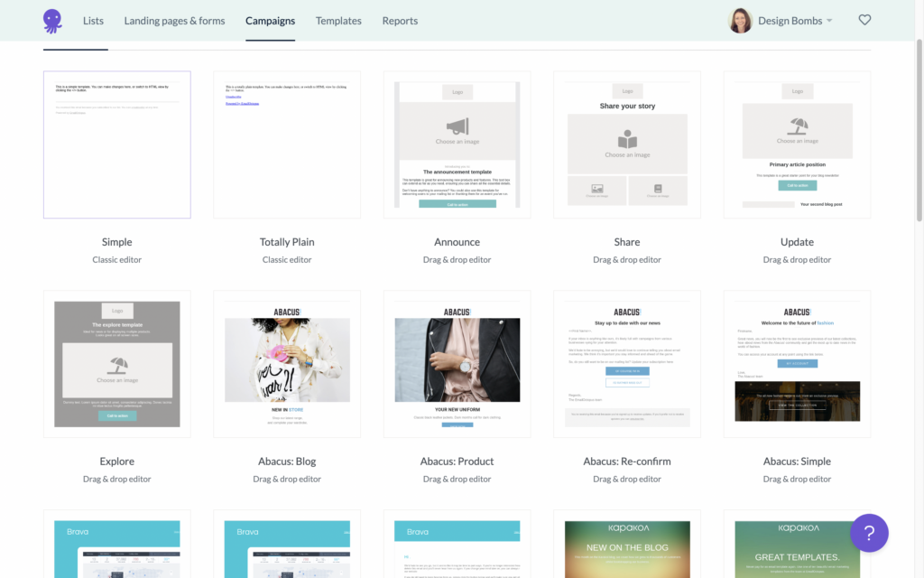Click the Abacus: Re-confirm title text
Image resolution: width=924 pixels, height=578 pixels.
[627, 461]
